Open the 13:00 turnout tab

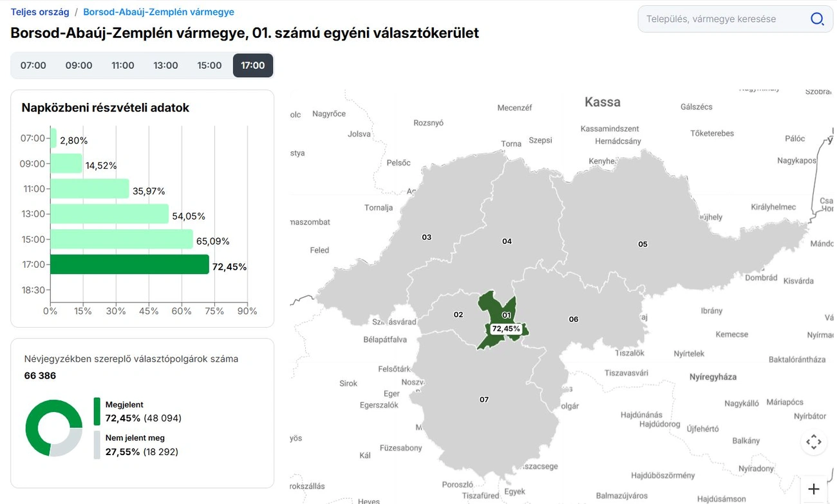(x=165, y=65)
